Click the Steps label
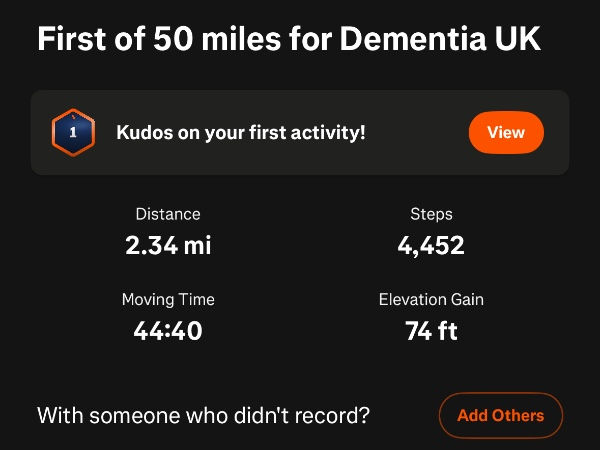The image size is (600, 450). click(431, 214)
